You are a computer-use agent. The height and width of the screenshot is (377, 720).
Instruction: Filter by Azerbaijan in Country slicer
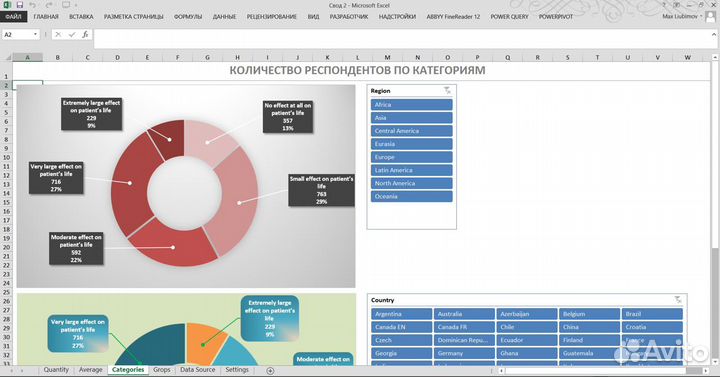tap(527, 314)
